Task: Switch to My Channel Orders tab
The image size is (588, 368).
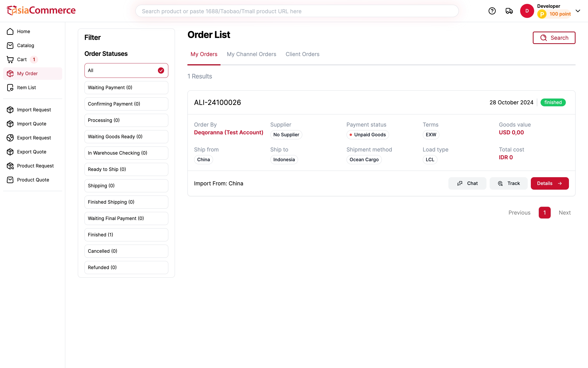Action: pyautogui.click(x=251, y=54)
